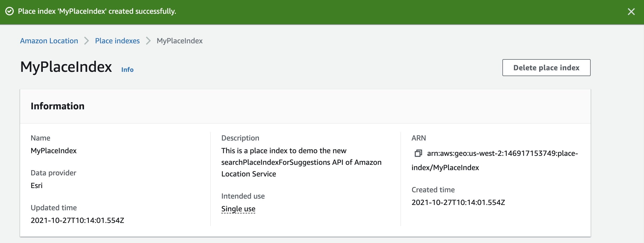Screen dimensions: 644x243
Task: Click the Data provider label
Action: (53, 173)
